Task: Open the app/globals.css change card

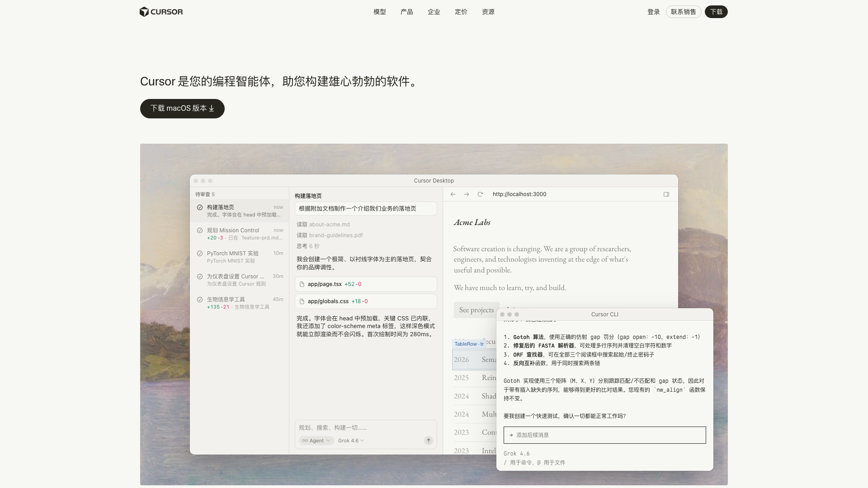Action: [366, 301]
